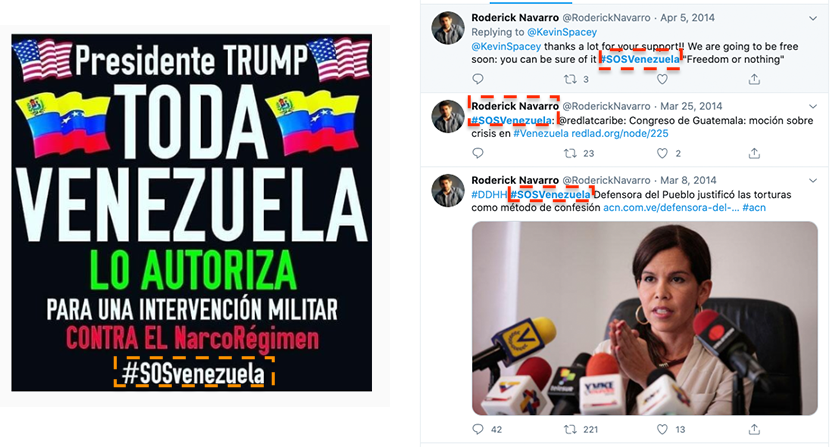Click the #DDHH hashtag
Viewport: 832px width, 447px height.
[x=489, y=195]
